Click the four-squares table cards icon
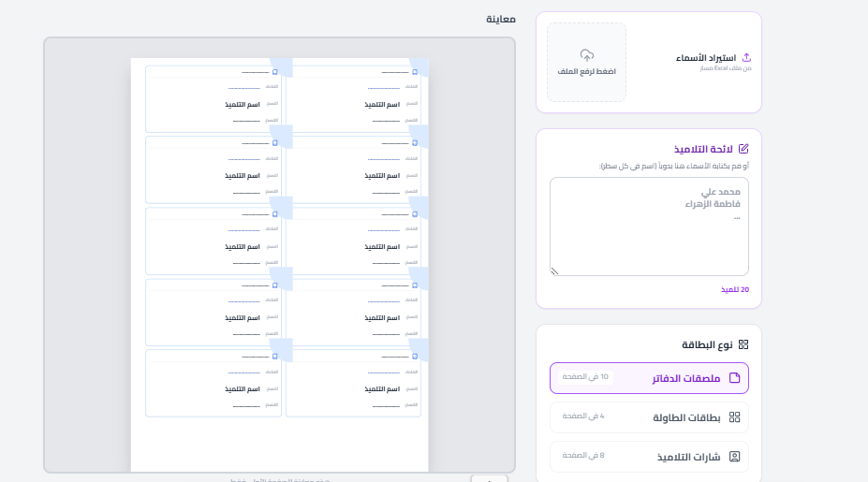Viewport: 868px width, 482px height. click(735, 417)
